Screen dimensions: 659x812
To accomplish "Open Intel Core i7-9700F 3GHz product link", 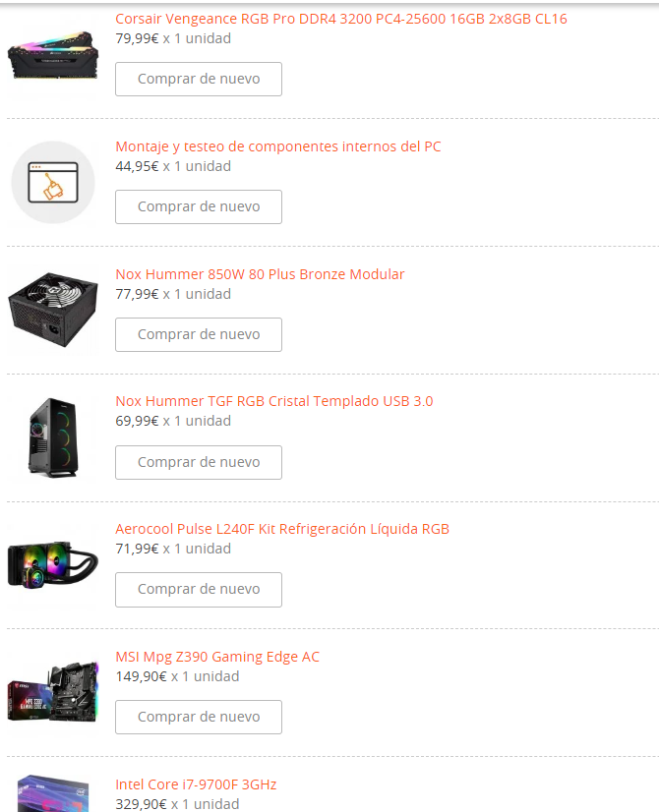I will pyautogui.click(x=196, y=784).
